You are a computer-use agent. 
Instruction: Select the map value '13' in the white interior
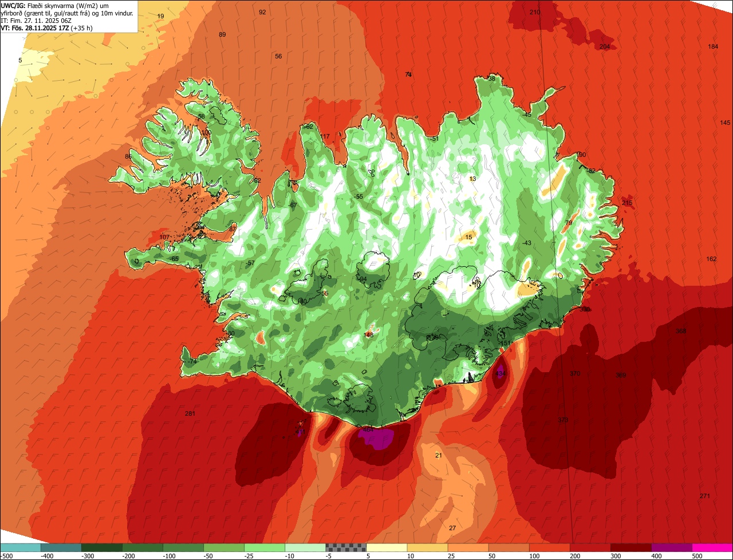click(x=472, y=179)
